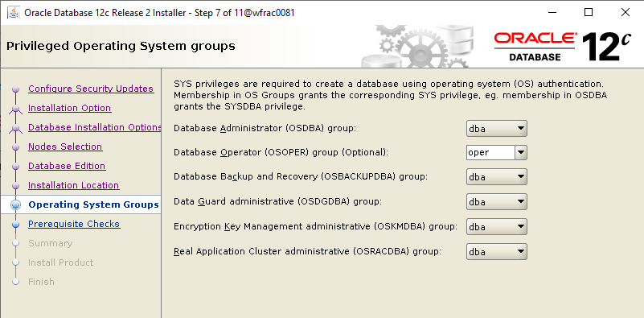The image size is (644, 318).
Task: Open the OSBACKUPDBA group dropdown
Action: tap(497, 177)
